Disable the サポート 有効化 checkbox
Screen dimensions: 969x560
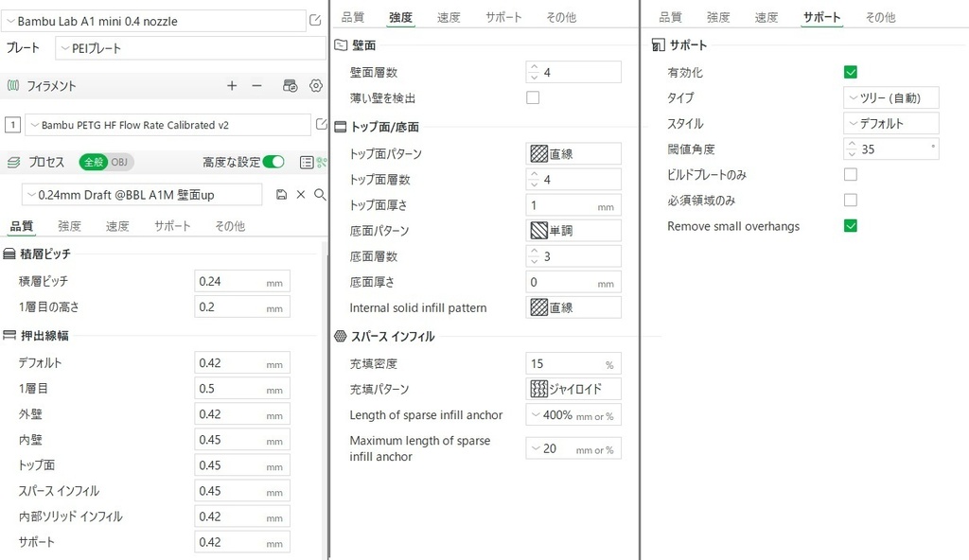coord(851,71)
